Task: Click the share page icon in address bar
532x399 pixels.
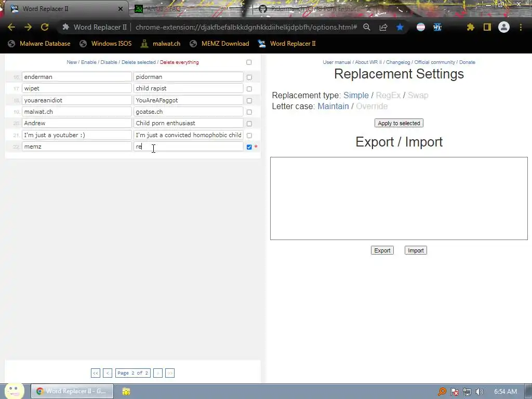Action: pos(383,27)
